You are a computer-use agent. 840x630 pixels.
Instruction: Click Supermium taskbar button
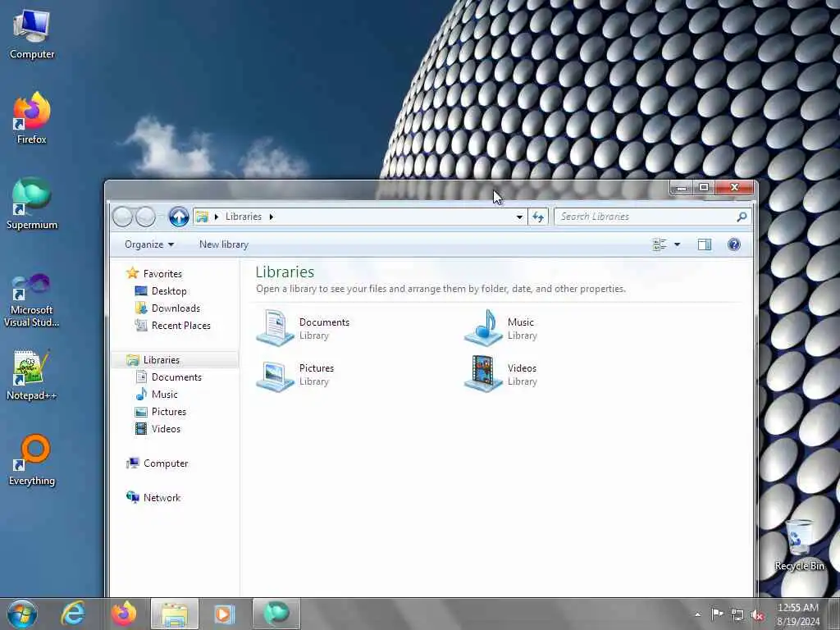(x=276, y=614)
